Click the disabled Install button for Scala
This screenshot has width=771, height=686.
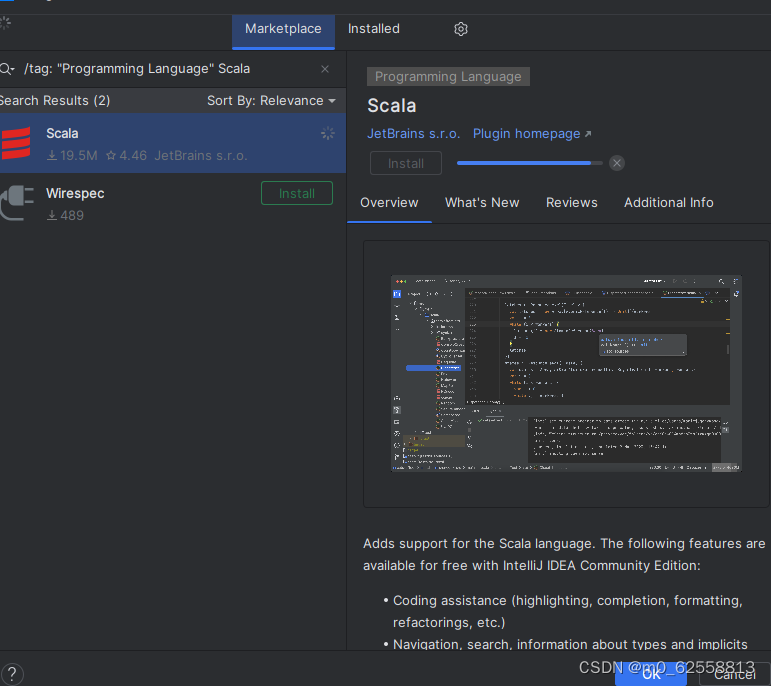coord(406,163)
